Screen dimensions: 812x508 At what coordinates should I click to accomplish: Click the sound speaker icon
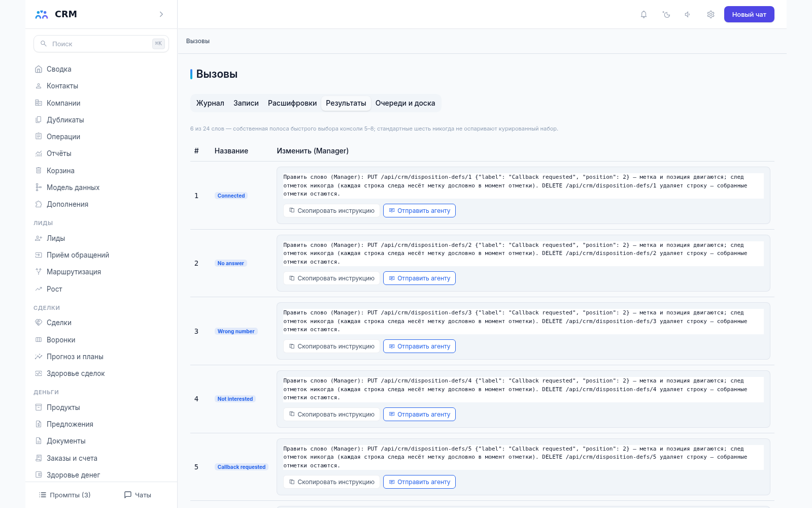pos(688,14)
